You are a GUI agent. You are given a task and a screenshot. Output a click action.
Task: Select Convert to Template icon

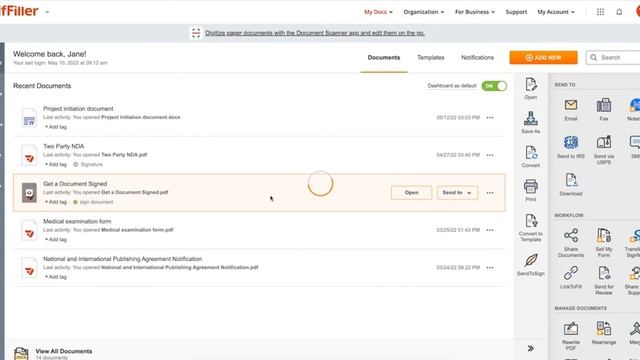click(x=531, y=221)
